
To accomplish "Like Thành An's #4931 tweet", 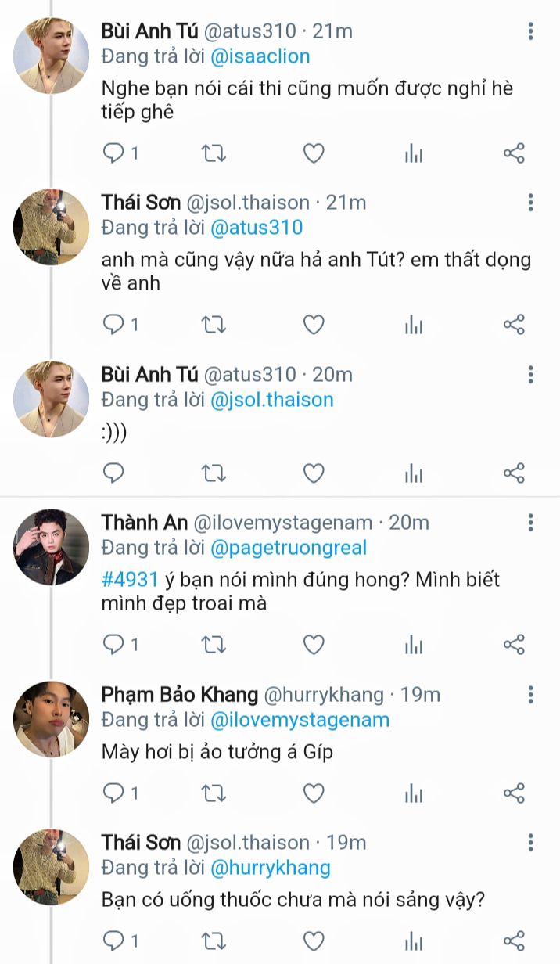I will point(314,645).
